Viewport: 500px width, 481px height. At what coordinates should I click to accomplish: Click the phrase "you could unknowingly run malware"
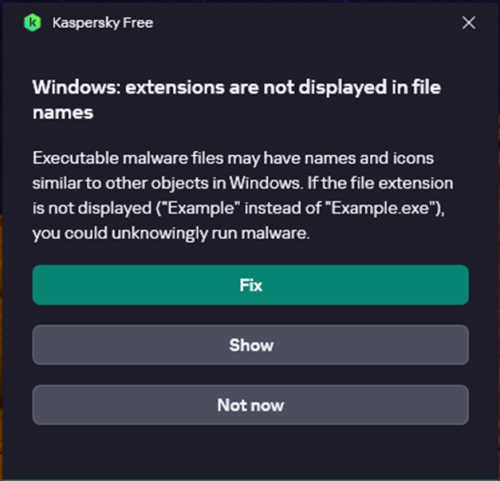pos(171,233)
